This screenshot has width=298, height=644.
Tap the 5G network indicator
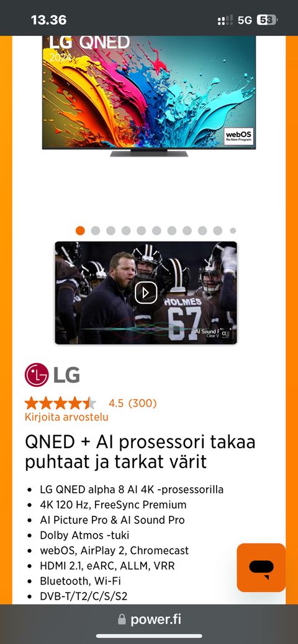click(x=245, y=20)
